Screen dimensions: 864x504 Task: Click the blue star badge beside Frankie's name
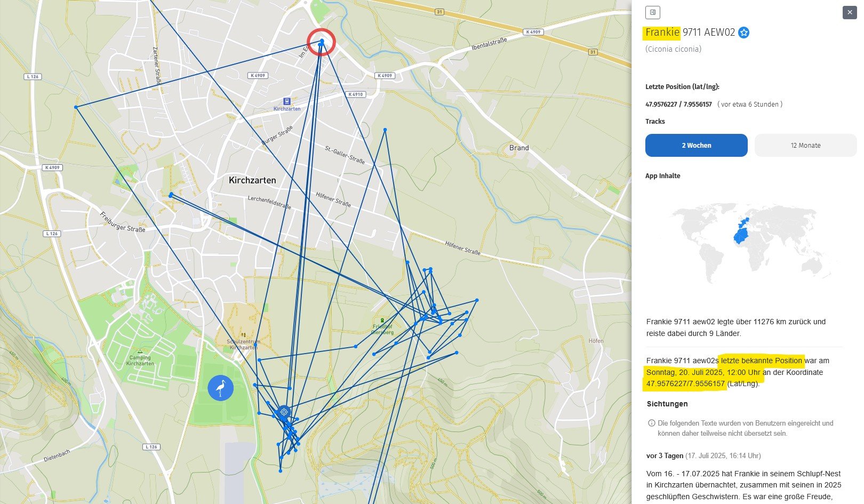click(743, 33)
